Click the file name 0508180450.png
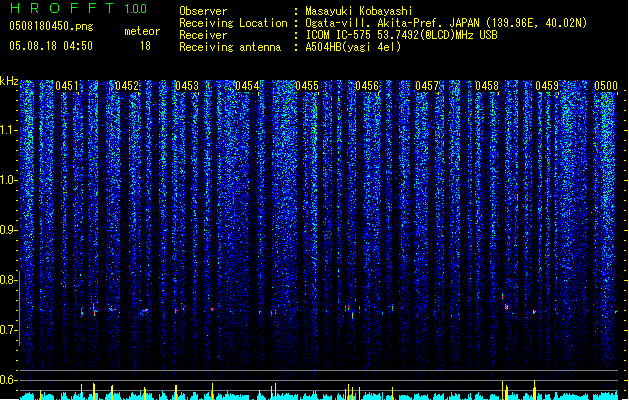Viewport: 629px width, 400px height. point(51,26)
